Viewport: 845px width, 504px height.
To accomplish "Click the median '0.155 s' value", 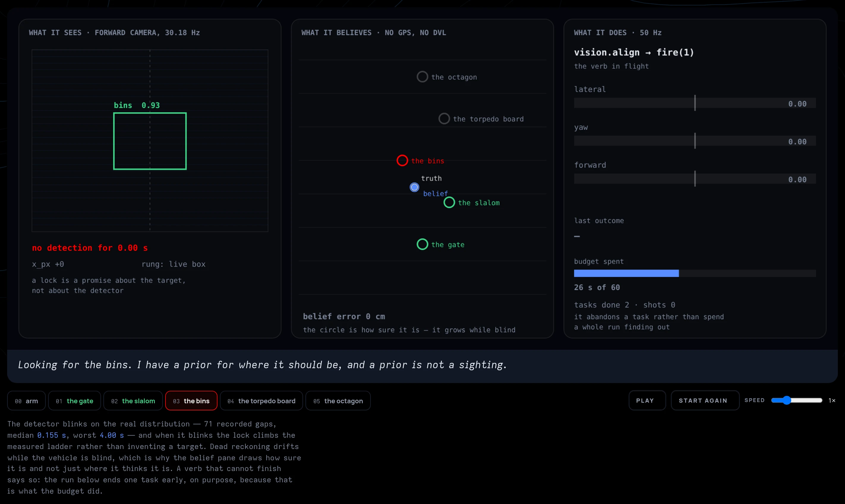I will [51, 435].
